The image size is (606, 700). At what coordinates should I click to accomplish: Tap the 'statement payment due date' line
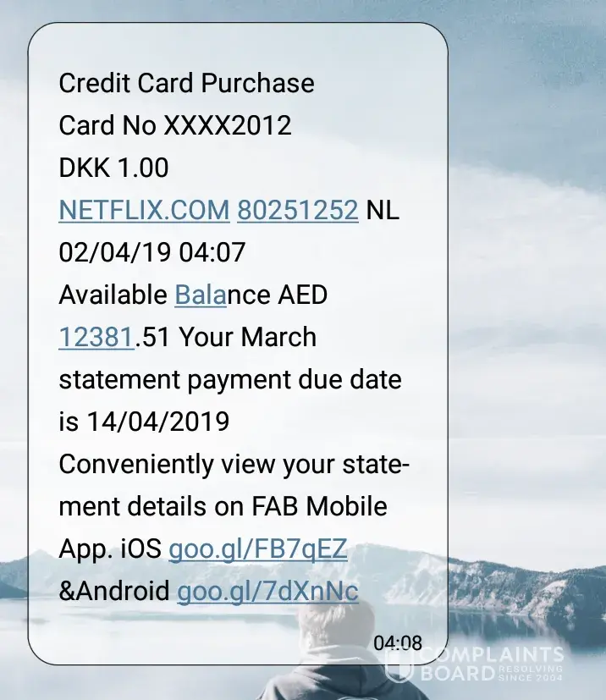coord(230,379)
